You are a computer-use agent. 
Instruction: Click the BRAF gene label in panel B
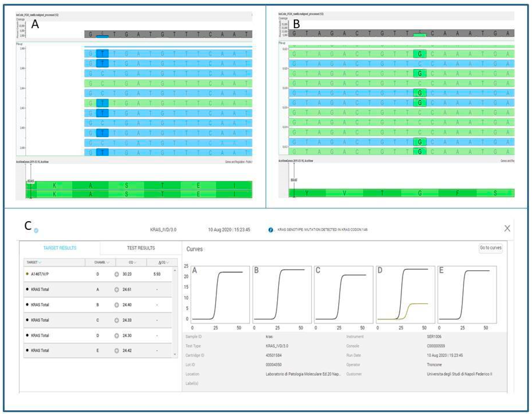tap(294, 180)
